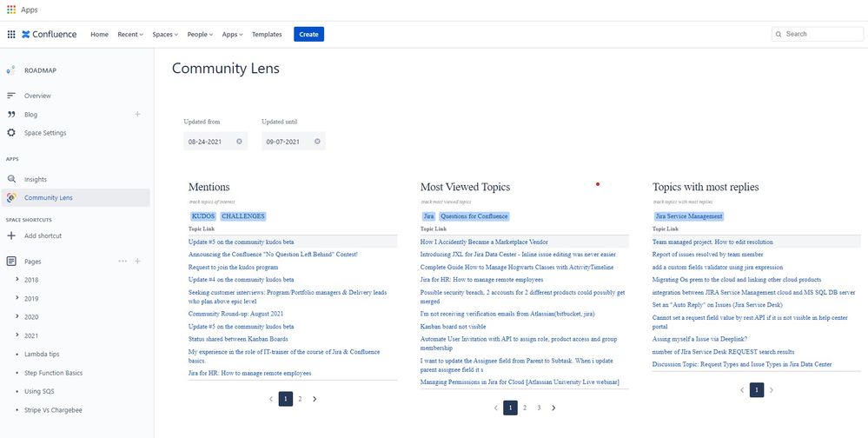Open 'Kanban board not visible' topic
Image resolution: width=868 pixels, height=438 pixels.
[x=453, y=327]
